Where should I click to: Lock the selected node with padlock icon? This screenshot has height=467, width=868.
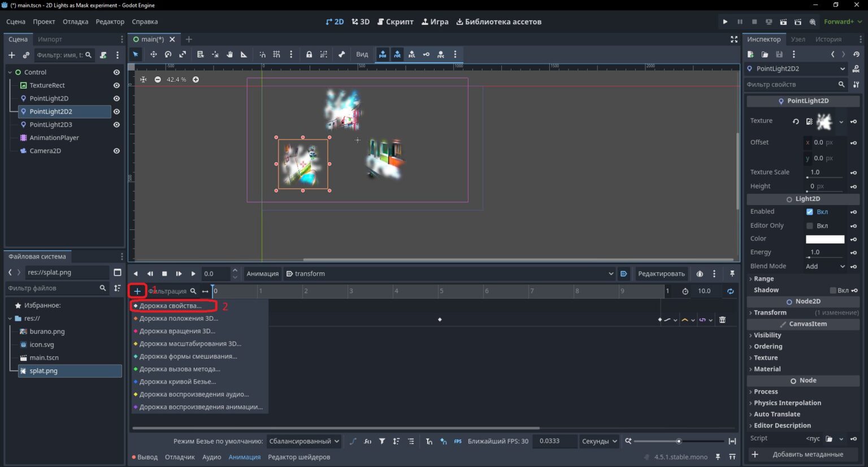coord(309,54)
